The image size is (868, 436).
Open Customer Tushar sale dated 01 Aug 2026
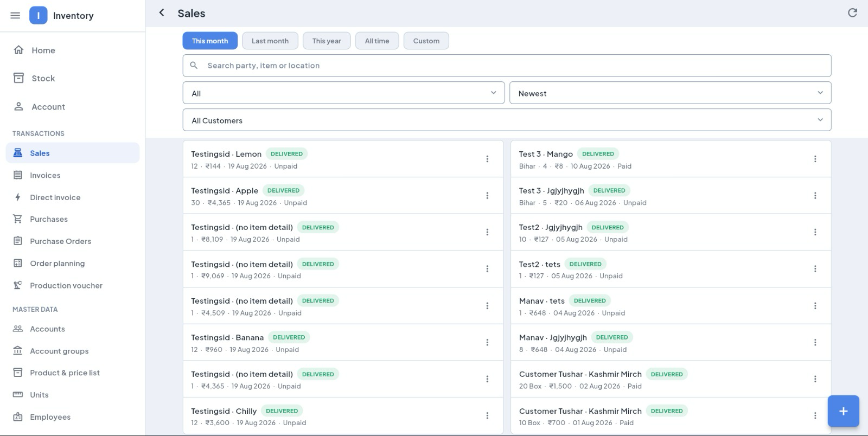671,416
